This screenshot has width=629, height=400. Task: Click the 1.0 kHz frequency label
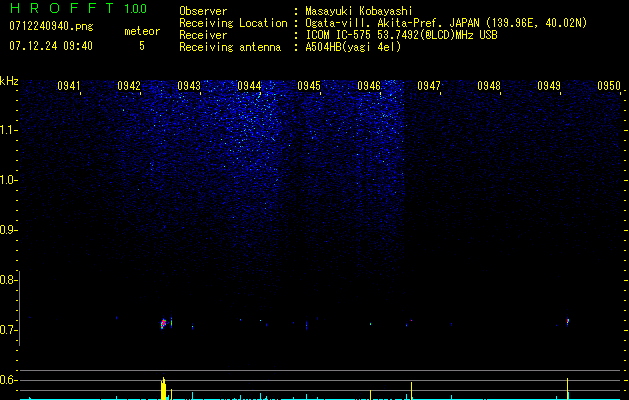tap(7, 180)
